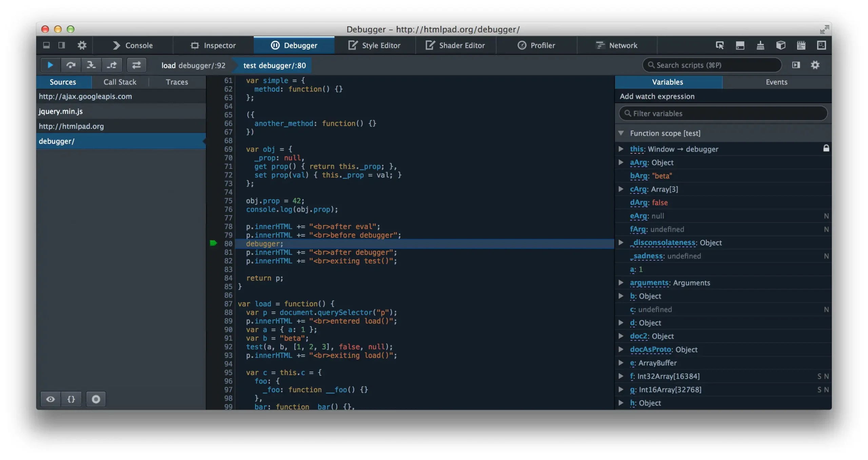Pretty print source braces button

71,399
